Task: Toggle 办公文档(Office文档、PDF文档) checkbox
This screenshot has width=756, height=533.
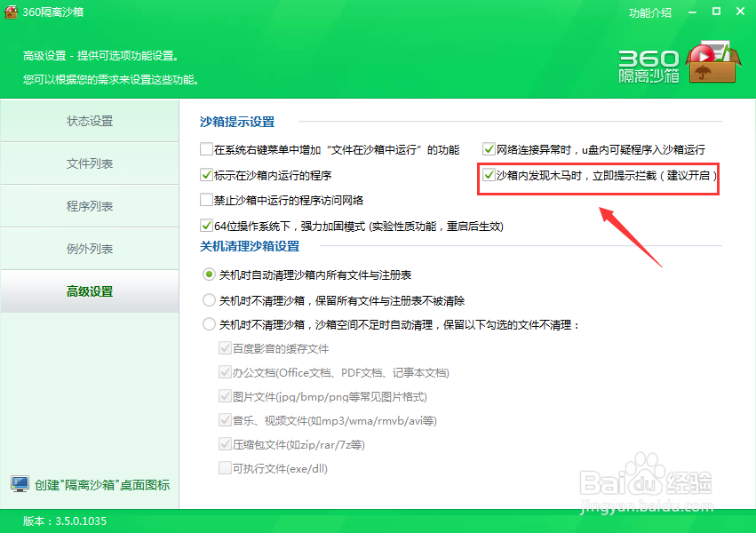Action: click(225, 372)
